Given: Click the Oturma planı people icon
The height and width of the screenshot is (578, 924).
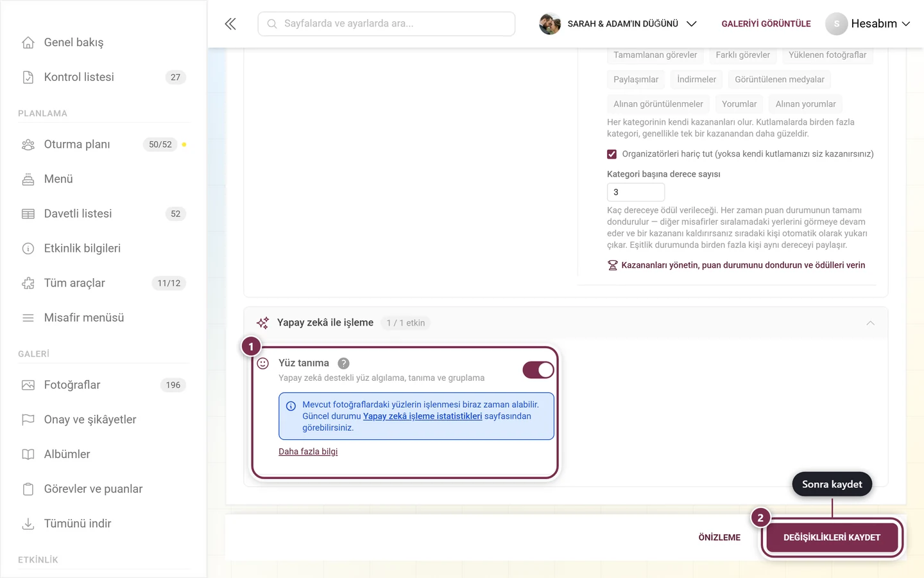Looking at the screenshot, I should (x=28, y=144).
